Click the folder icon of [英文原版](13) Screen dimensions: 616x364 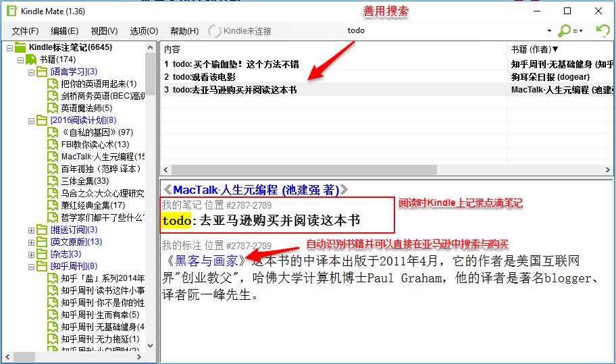42,242
